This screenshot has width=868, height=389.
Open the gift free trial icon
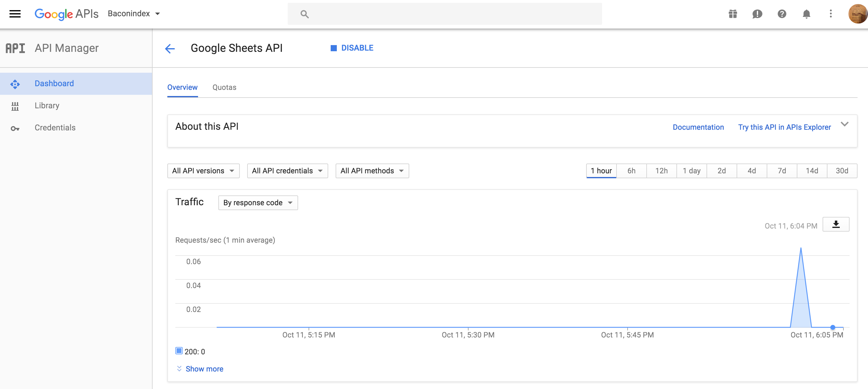pyautogui.click(x=733, y=14)
